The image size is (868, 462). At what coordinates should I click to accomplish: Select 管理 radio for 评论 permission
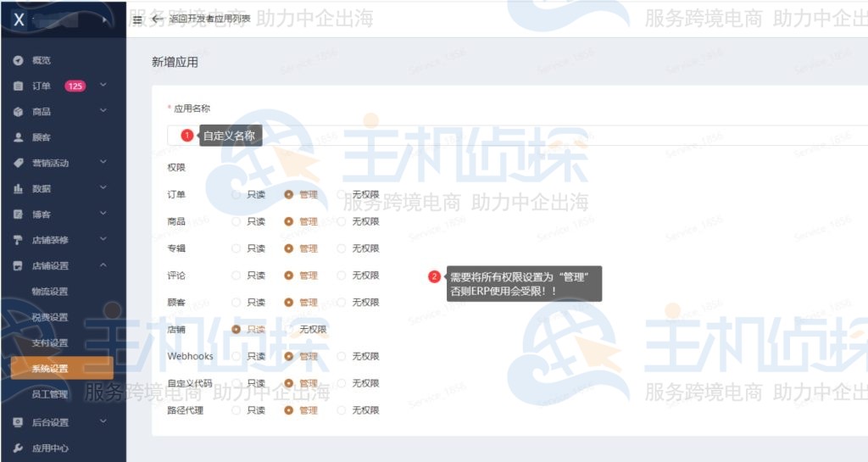pos(288,276)
